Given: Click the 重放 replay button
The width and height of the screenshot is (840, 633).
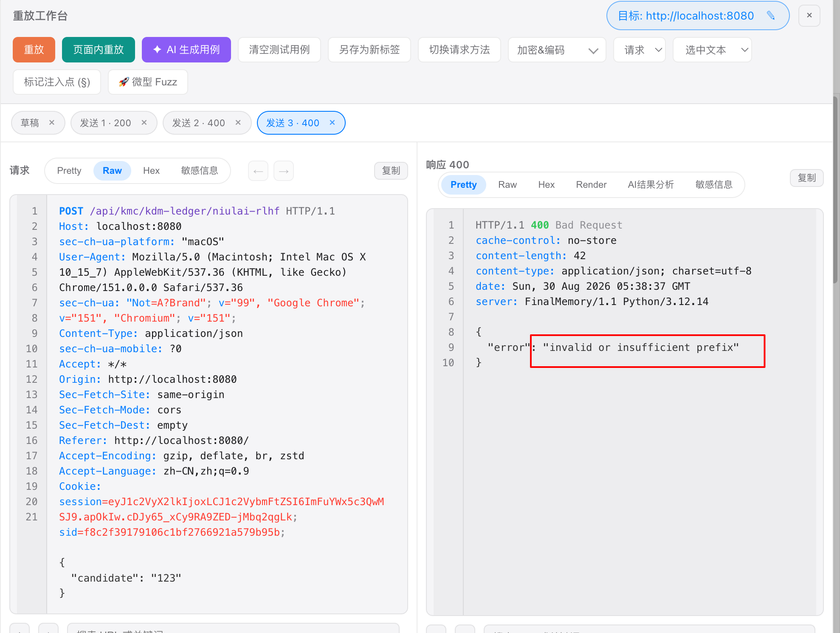Looking at the screenshot, I should tap(34, 50).
